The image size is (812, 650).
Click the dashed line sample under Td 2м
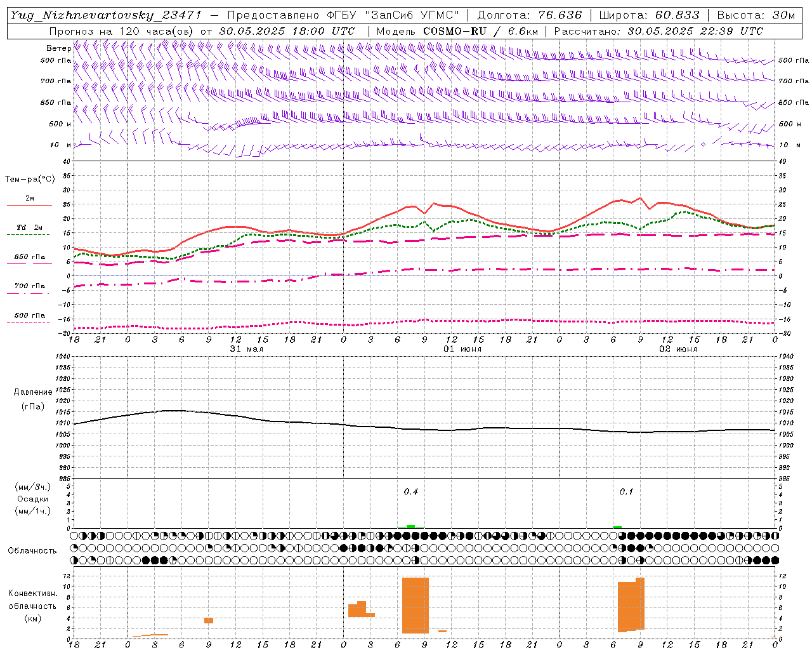(x=28, y=234)
